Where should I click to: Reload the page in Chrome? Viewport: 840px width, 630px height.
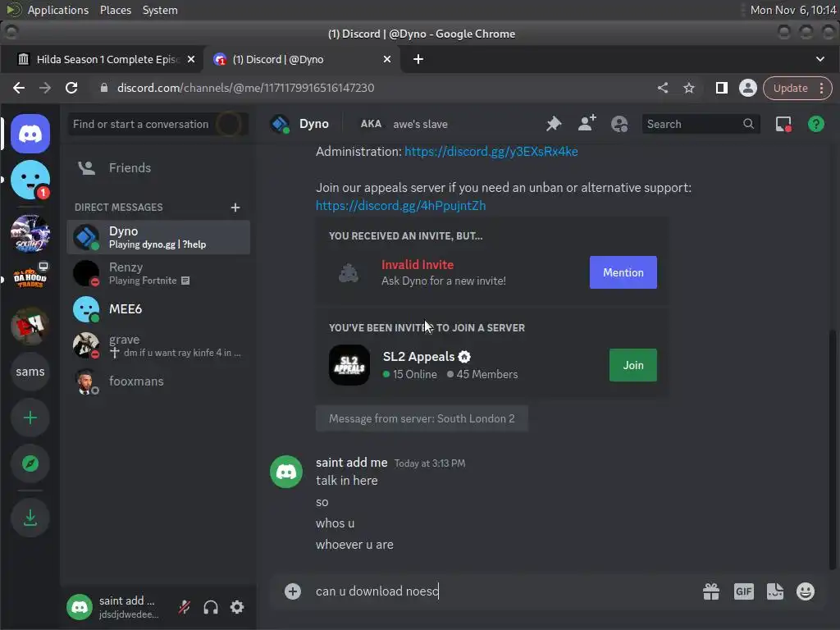click(71, 88)
